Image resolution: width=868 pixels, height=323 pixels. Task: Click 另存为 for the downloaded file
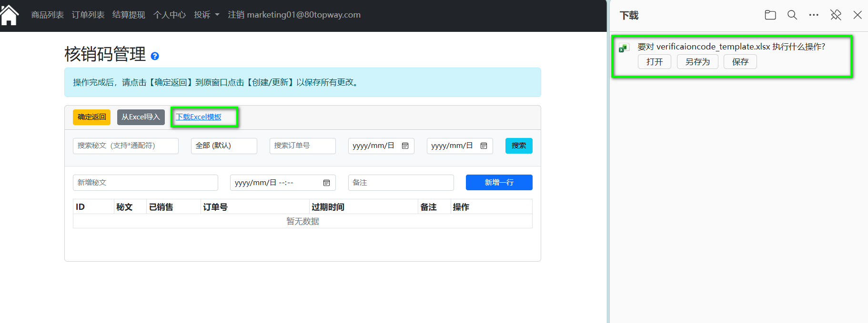[x=697, y=62]
